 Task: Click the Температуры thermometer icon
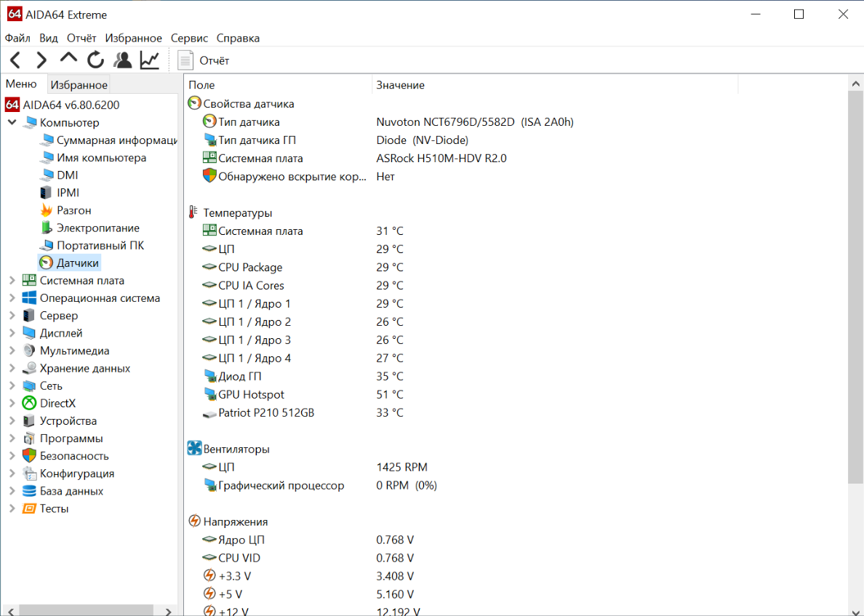coord(193,212)
